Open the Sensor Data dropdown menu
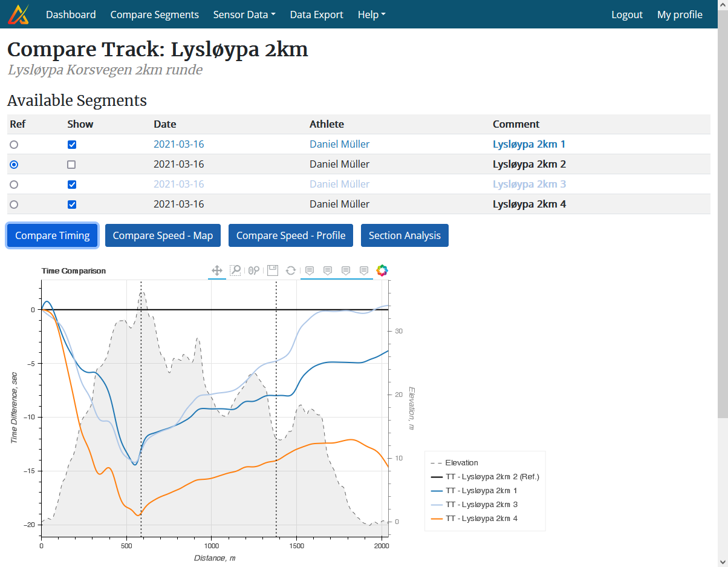Viewport: 728px width, 567px height. click(x=244, y=14)
